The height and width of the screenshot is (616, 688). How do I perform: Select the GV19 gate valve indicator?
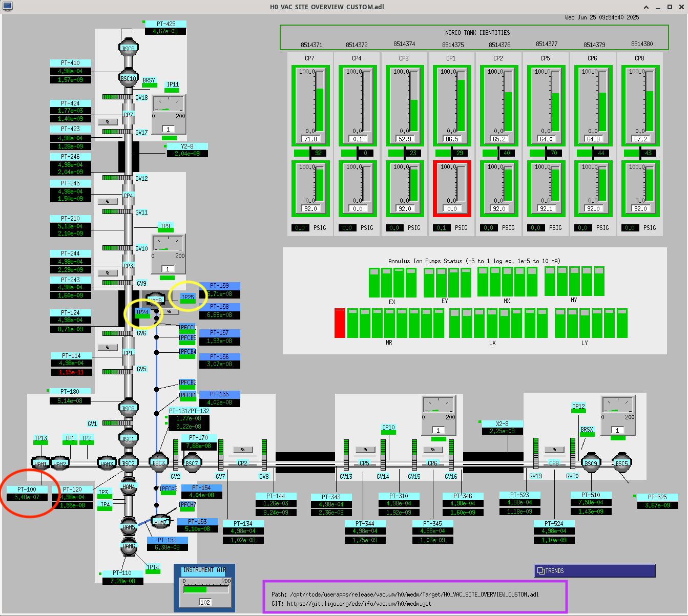coord(536,453)
